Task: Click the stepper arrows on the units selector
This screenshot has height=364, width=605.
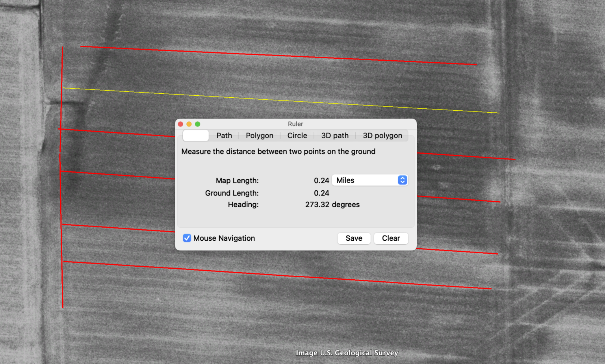Action: (x=402, y=180)
